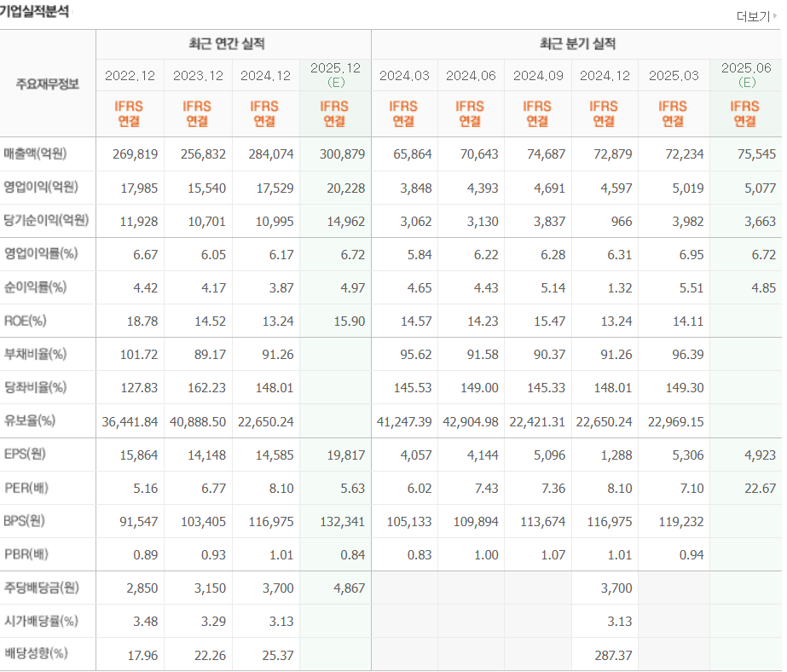Click the EPS(원) row label

pyautogui.click(x=25, y=455)
